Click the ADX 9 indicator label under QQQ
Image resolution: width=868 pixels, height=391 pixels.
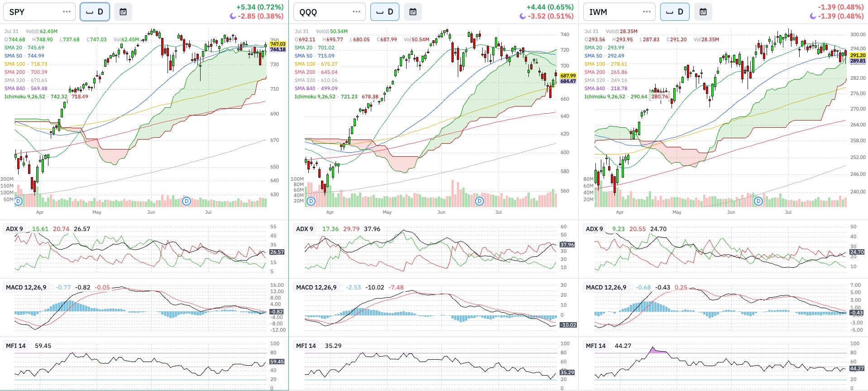[x=304, y=229]
